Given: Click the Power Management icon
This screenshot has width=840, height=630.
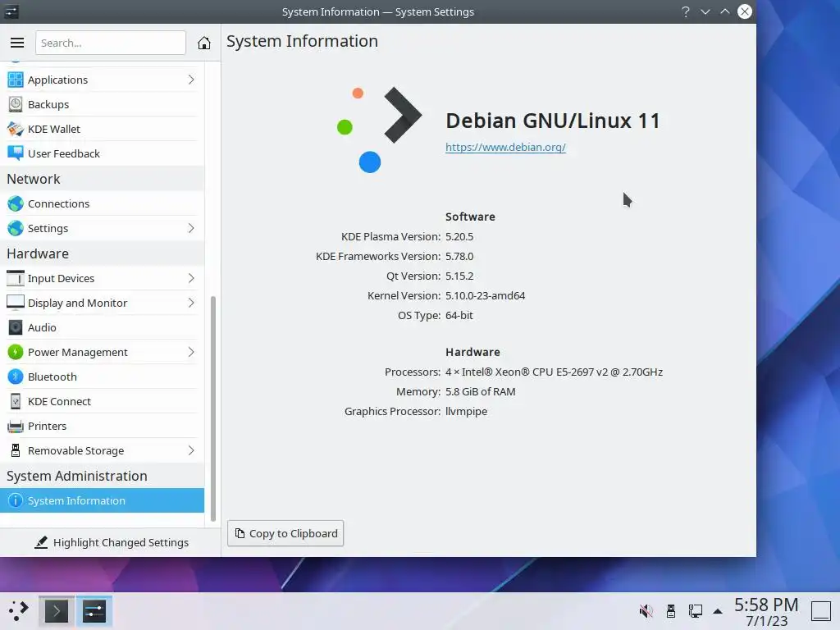Looking at the screenshot, I should coord(16,353).
